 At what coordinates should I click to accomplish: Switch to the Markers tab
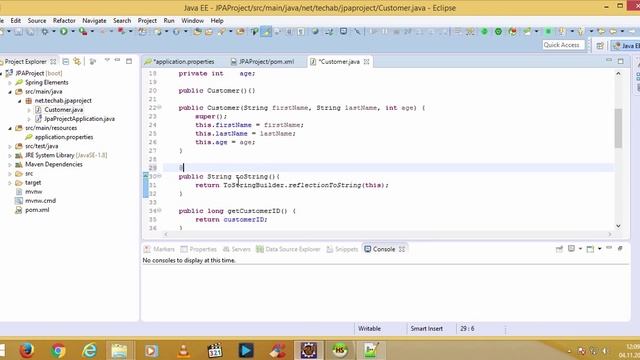coord(159,249)
